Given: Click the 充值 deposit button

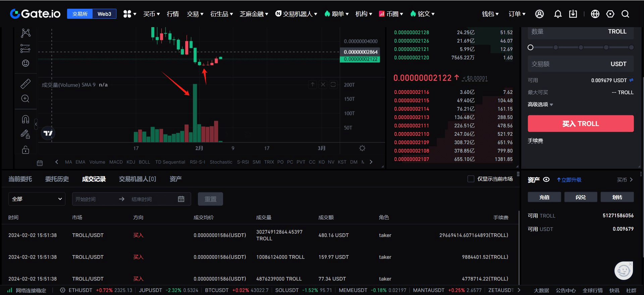Looking at the screenshot, I should (544, 197).
